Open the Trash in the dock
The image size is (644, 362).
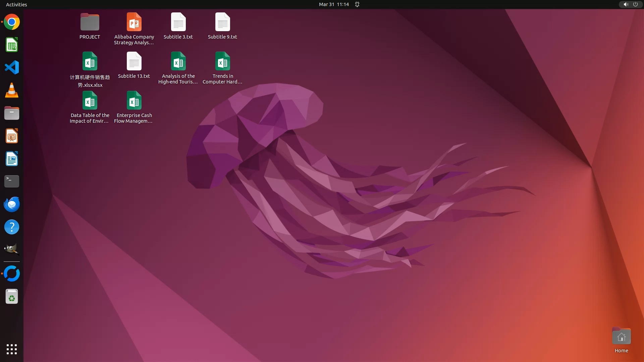12,297
